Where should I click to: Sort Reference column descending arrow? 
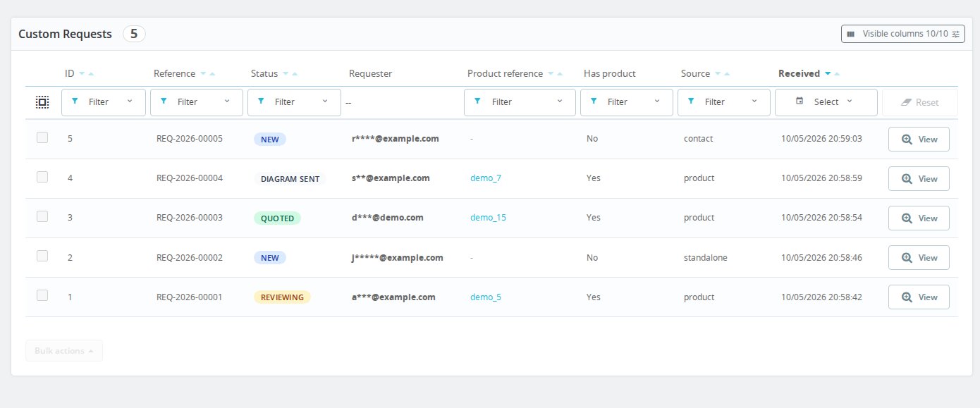pos(203,74)
